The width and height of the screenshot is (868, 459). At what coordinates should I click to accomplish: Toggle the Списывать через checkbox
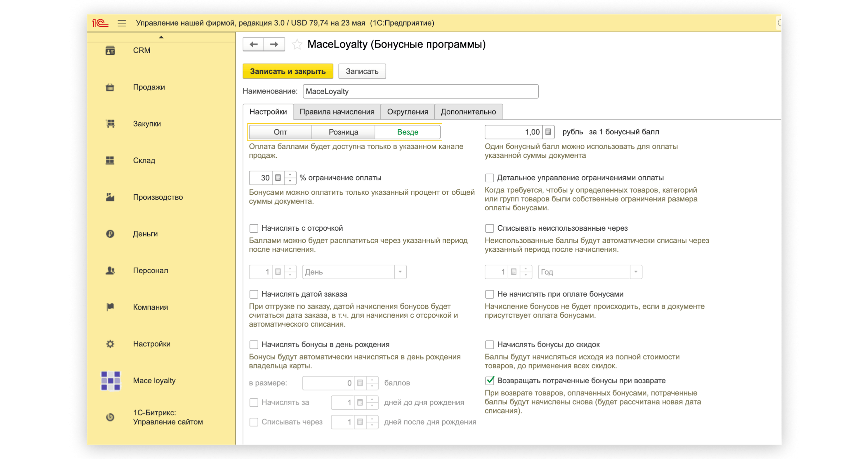(254, 422)
